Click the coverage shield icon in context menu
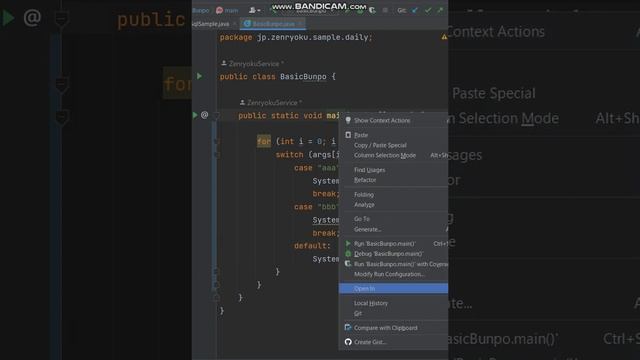This screenshot has width=640, height=360. [348, 264]
